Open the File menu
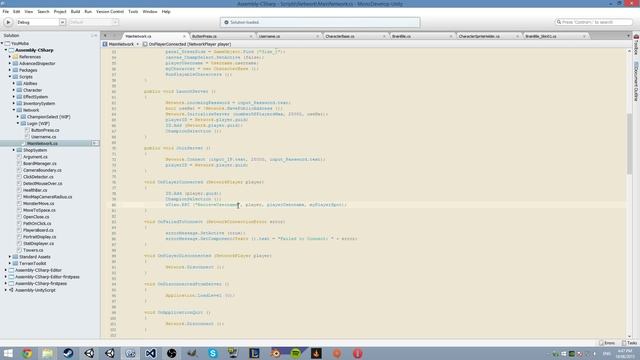Viewport: 640px width, 360px height. coord(6,12)
